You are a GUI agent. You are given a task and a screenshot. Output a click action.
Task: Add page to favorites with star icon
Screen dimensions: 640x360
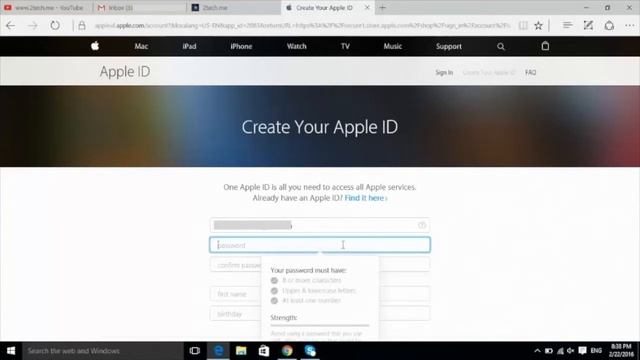click(538, 26)
